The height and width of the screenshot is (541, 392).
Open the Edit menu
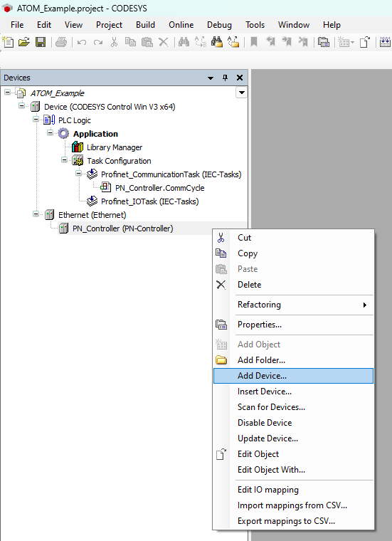point(44,25)
